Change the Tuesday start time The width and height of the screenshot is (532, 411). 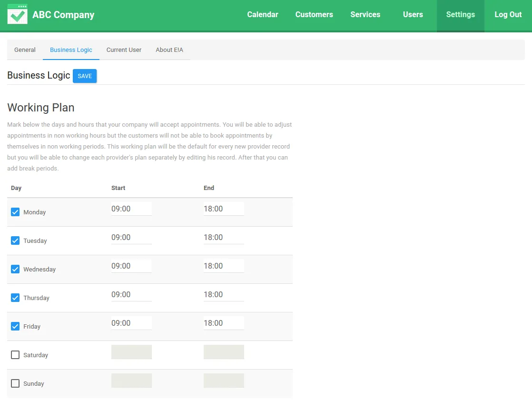point(131,238)
